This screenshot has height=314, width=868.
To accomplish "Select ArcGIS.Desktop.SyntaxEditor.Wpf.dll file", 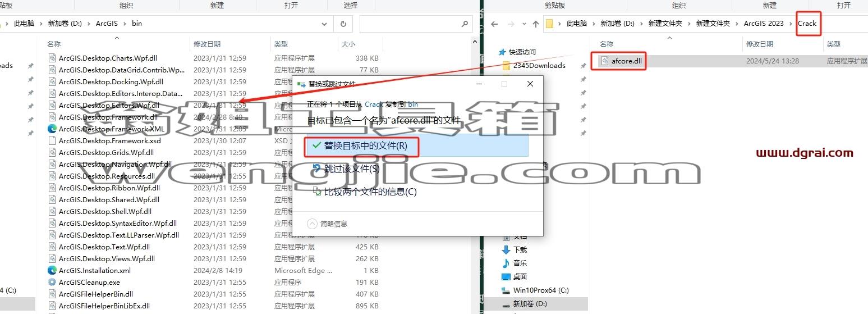I will tap(118, 223).
